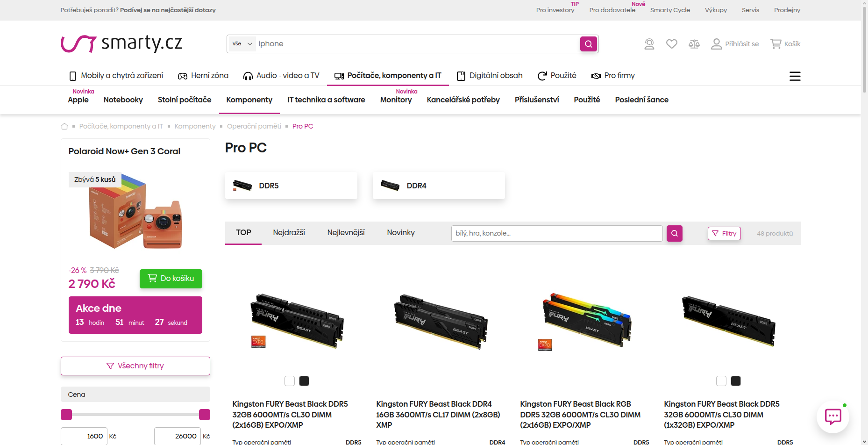Open Stolní počítače submenu
868x445 pixels.
pos(185,100)
